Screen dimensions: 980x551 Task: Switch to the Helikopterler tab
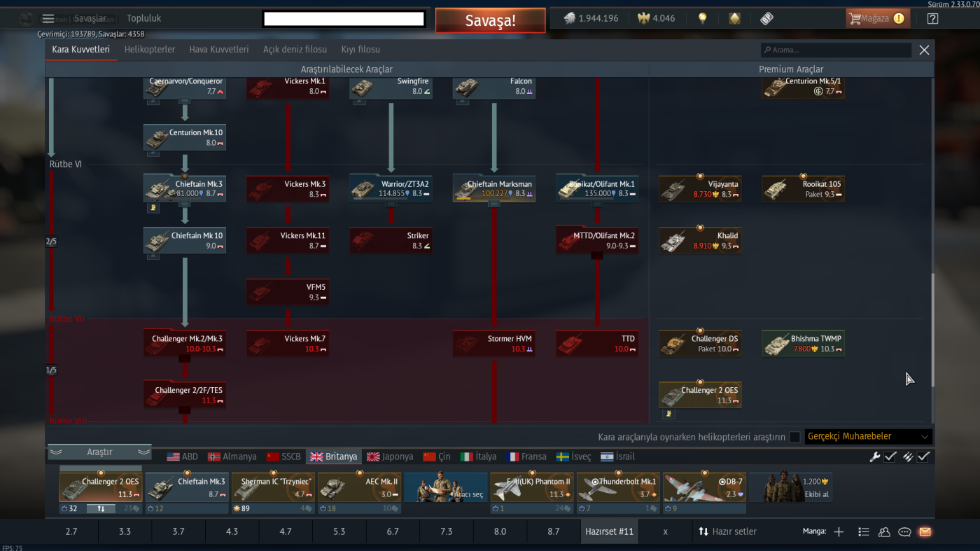pyautogui.click(x=150, y=50)
